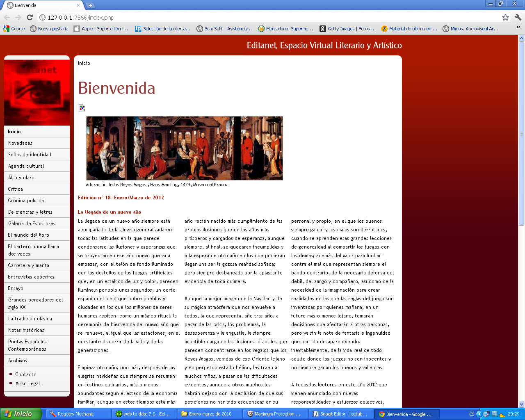Open the Google bookmark

pyautogui.click(x=14, y=29)
